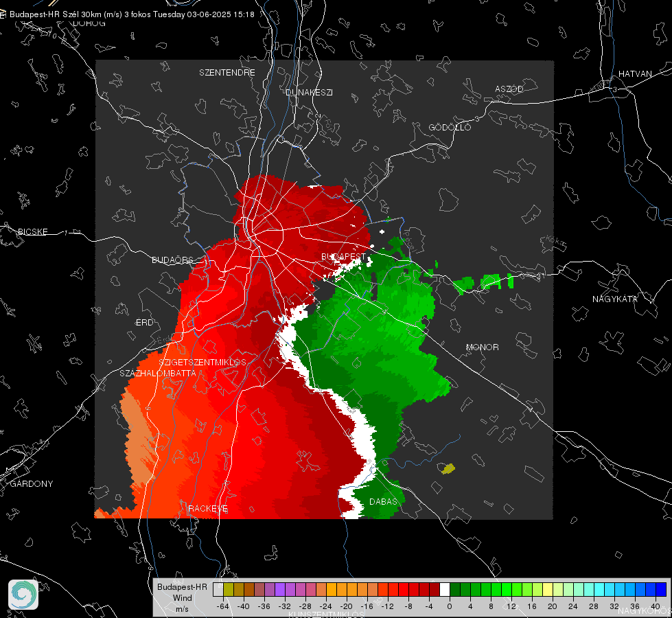Click the -12 legend scale value
This screenshot has height=618, width=672.
(x=387, y=606)
